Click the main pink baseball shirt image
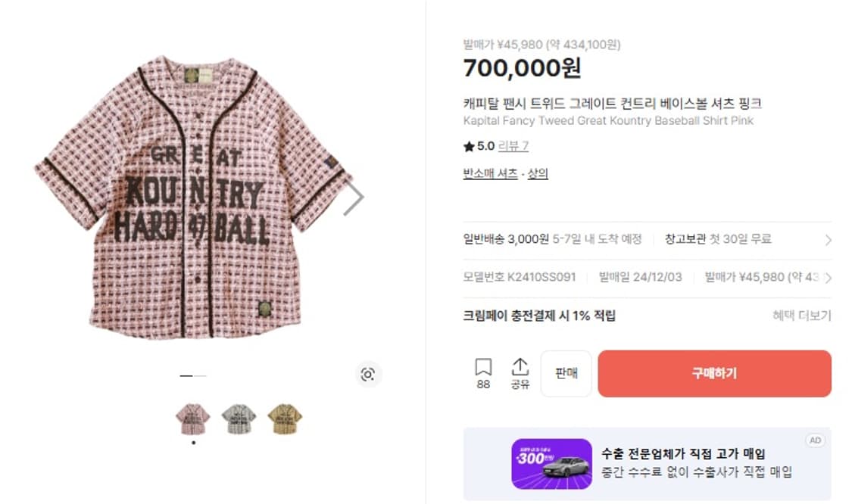The width and height of the screenshot is (852, 504). point(193,197)
